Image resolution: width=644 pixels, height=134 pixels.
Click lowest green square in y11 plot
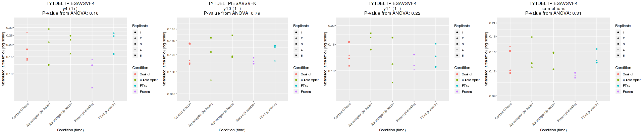tap(392, 82)
